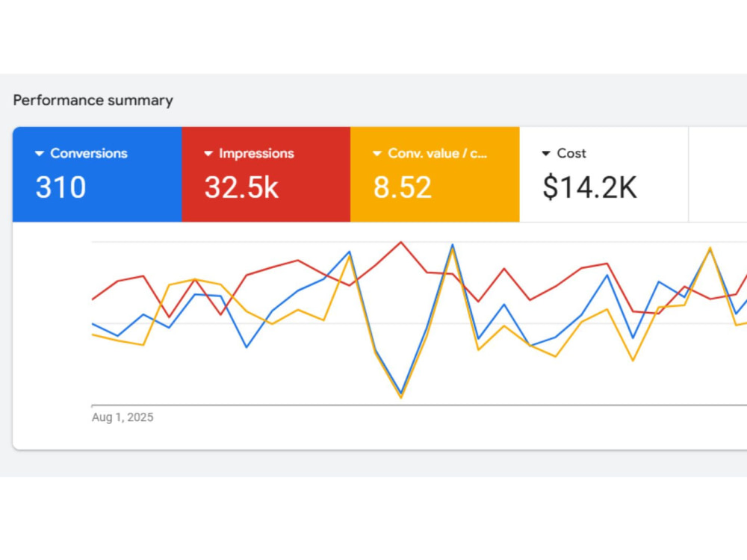The width and height of the screenshot is (747, 560).
Task: Open the Cost metric dropdown arrow
Action: click(546, 153)
